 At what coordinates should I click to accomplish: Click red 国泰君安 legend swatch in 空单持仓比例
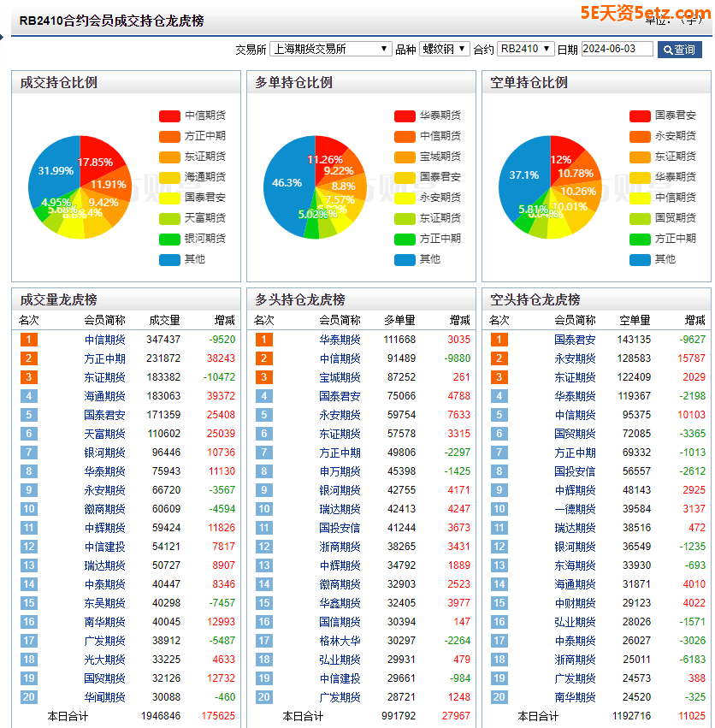640,116
